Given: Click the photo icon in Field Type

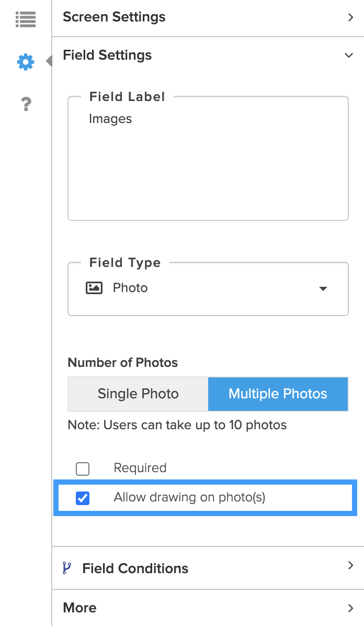Looking at the screenshot, I should point(94,288).
